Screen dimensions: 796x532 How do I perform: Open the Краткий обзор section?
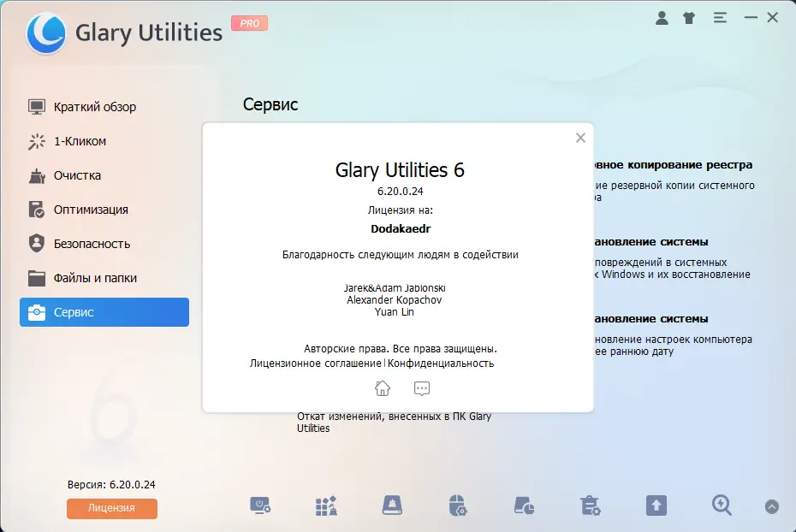click(x=104, y=107)
